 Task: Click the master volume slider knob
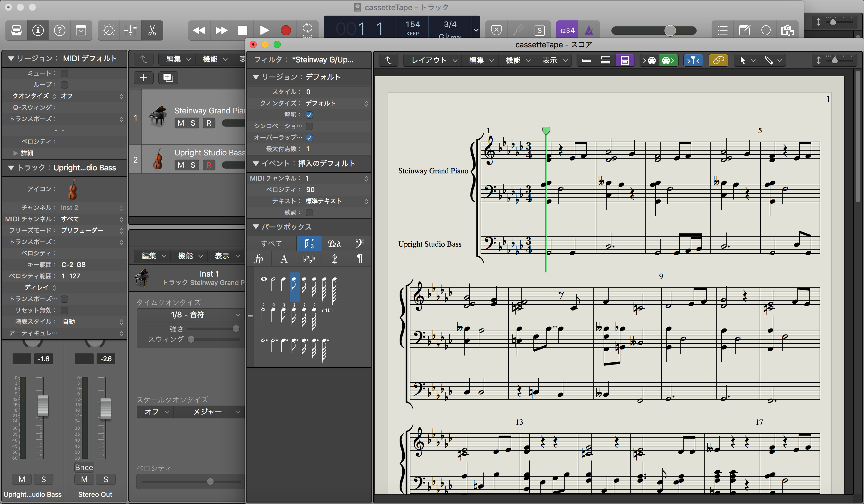670,31
